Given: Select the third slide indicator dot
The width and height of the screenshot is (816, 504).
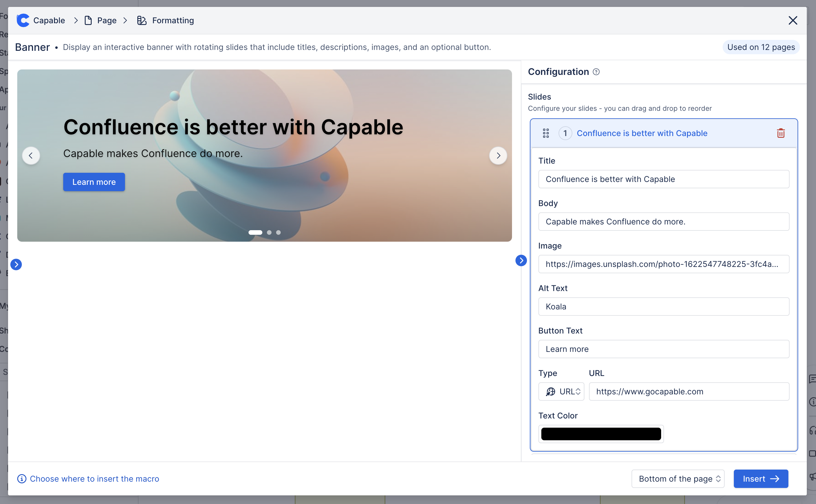Looking at the screenshot, I should coord(278,233).
